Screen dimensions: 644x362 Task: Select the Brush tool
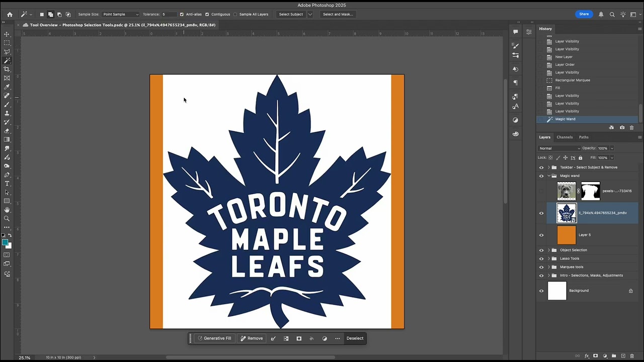[7, 105]
